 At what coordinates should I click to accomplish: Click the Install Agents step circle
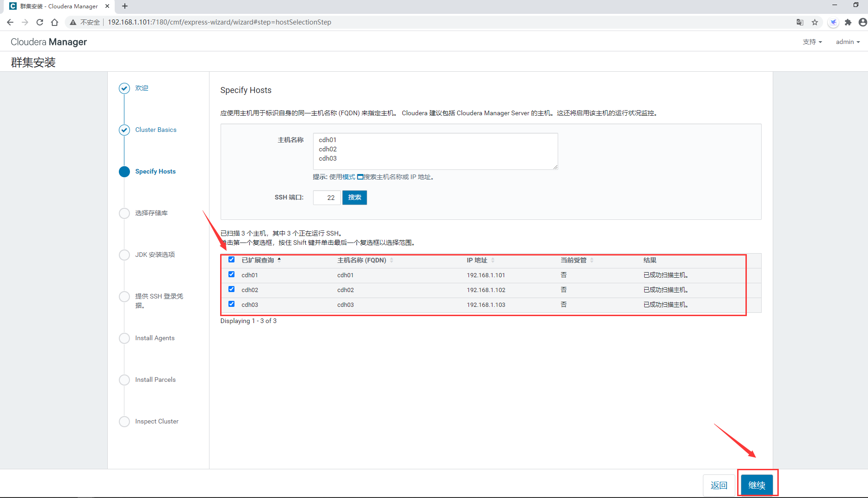[x=124, y=338]
